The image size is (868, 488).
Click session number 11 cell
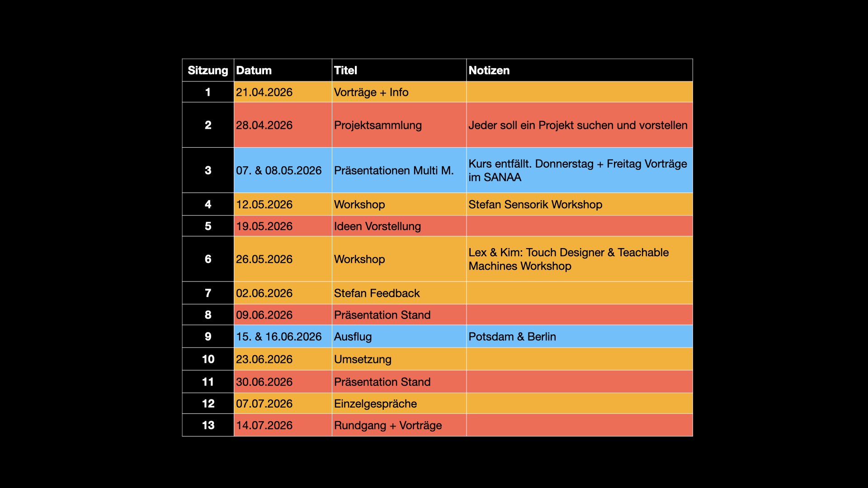(208, 381)
